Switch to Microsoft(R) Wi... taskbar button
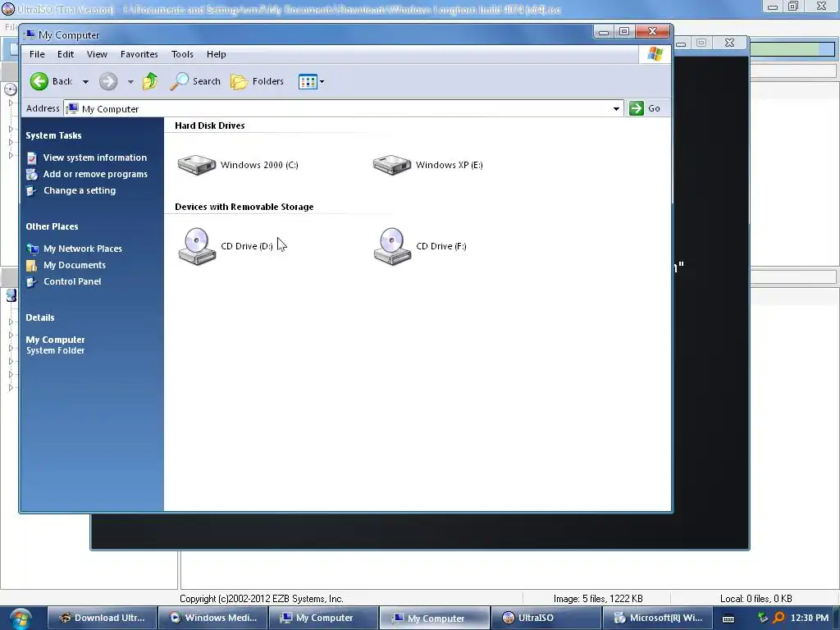The height and width of the screenshot is (630, 840). tap(657, 618)
